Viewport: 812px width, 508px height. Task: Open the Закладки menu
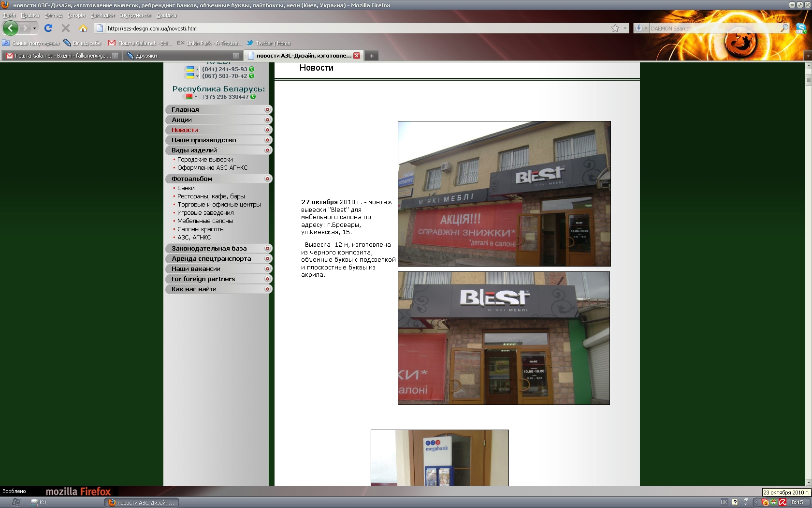tap(102, 15)
